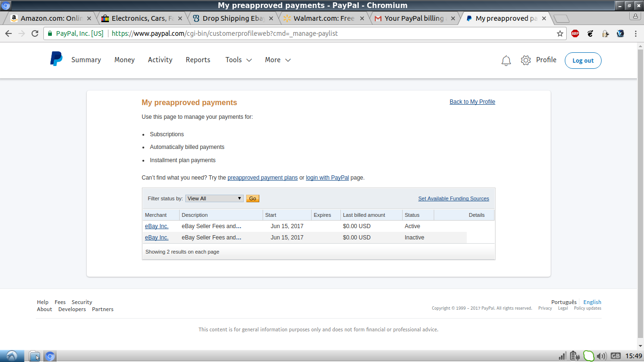Click the Help footer link
Image resolution: width=644 pixels, height=362 pixels.
(43, 302)
